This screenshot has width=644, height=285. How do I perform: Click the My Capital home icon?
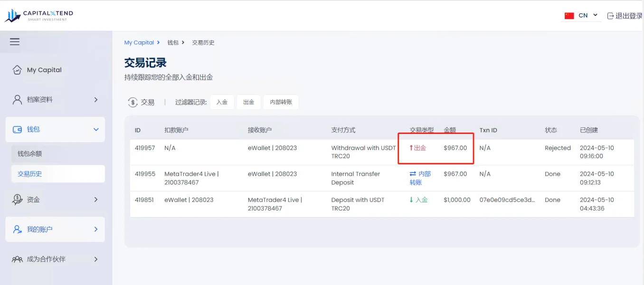pyautogui.click(x=17, y=70)
